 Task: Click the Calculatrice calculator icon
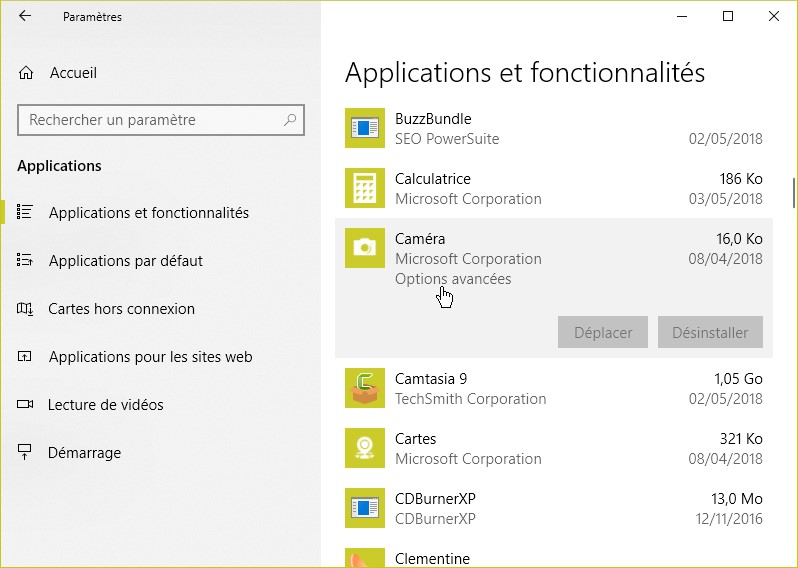(364, 188)
